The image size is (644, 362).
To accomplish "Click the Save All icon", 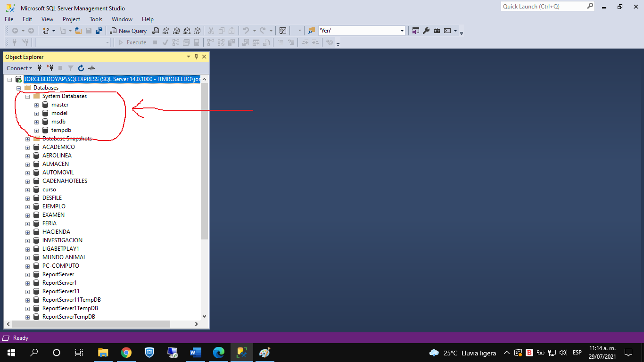I will pyautogui.click(x=99, y=31).
